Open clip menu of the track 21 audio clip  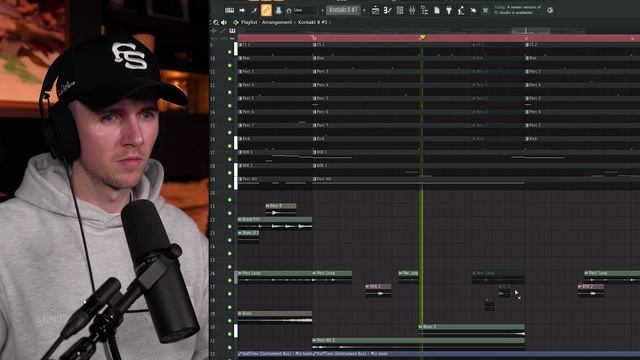[268, 206]
